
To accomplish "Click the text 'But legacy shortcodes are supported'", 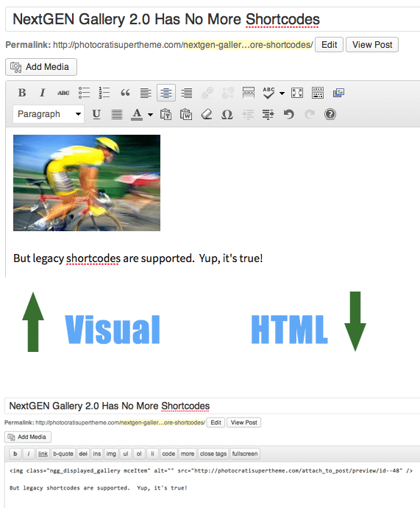I will [104, 258].
